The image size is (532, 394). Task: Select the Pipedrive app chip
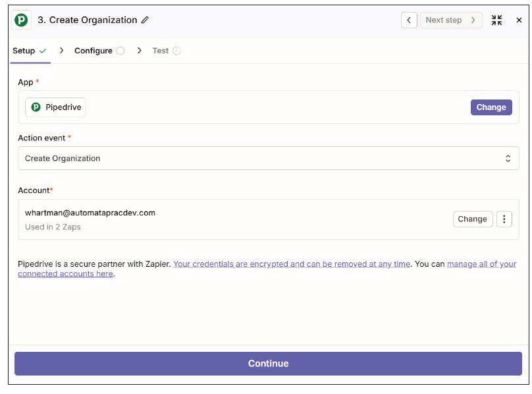[55, 107]
